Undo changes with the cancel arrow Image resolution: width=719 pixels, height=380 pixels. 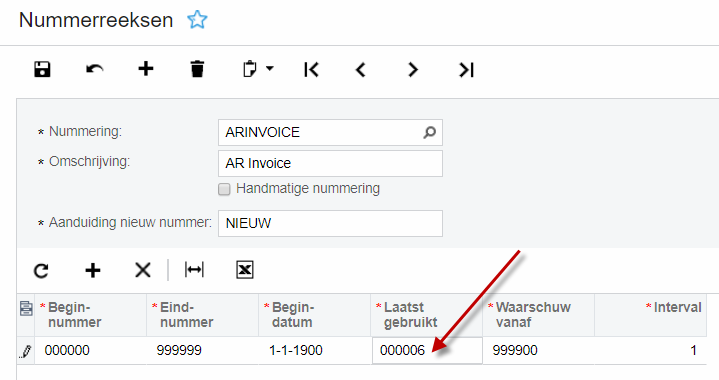pyautogui.click(x=94, y=70)
